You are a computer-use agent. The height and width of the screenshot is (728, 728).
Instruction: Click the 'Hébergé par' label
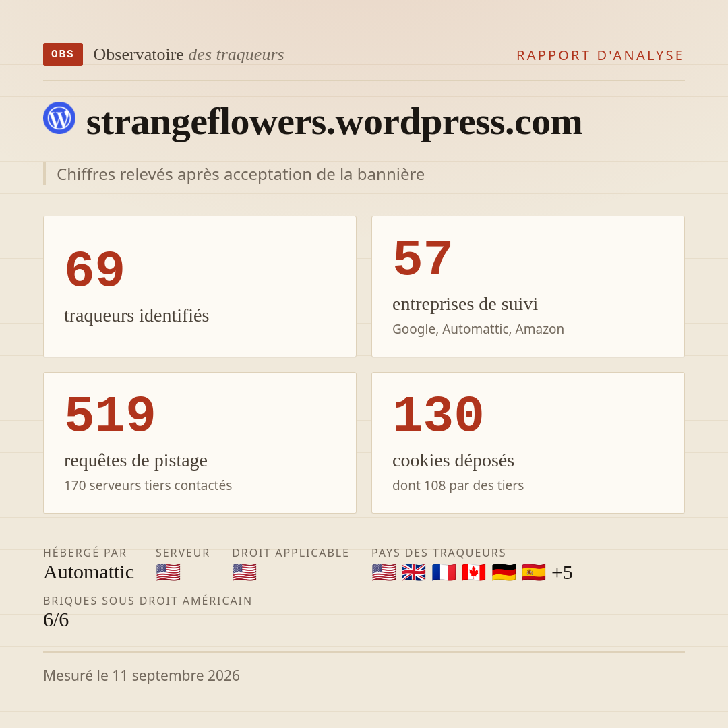pyautogui.click(x=85, y=553)
